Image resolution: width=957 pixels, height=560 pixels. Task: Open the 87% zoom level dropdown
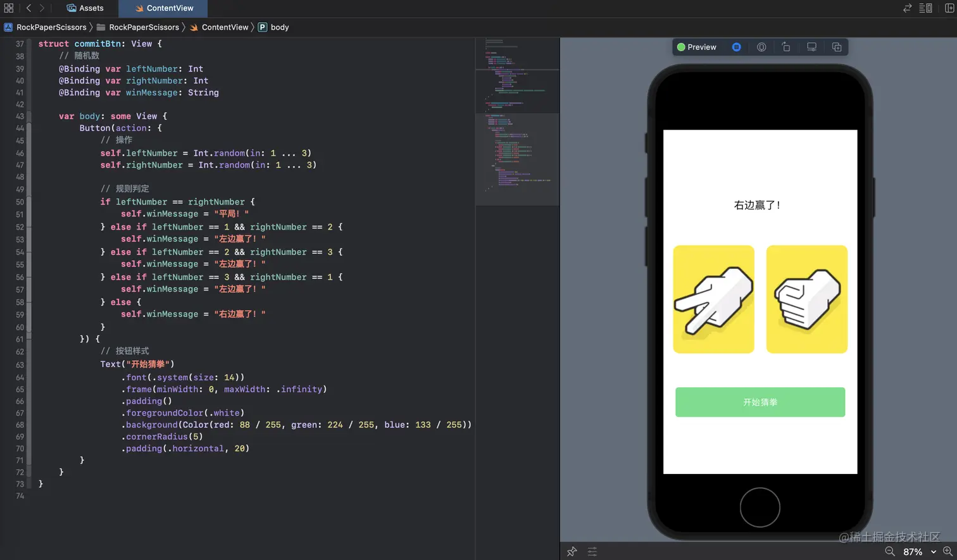coord(919,552)
